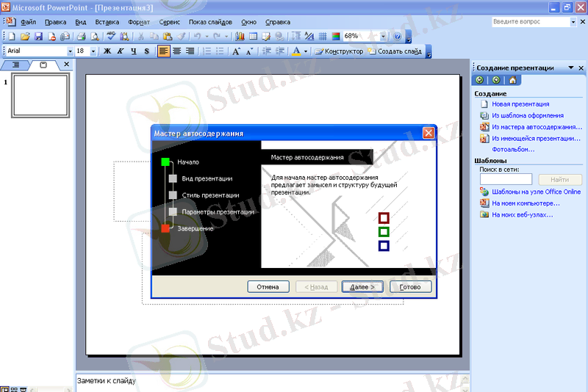Click the Help question mark icon
Image resolution: width=588 pixels, height=392 pixels.
(398, 36)
